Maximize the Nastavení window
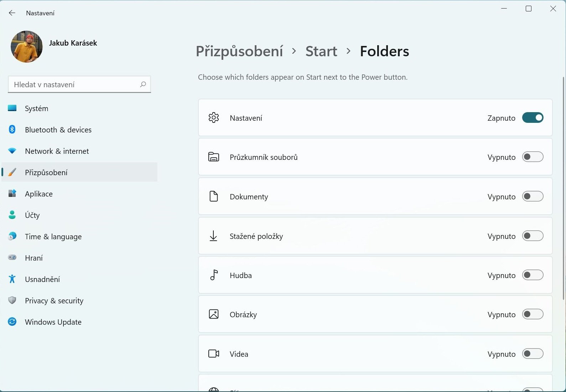Viewport: 566px width, 392px height. [x=529, y=9]
